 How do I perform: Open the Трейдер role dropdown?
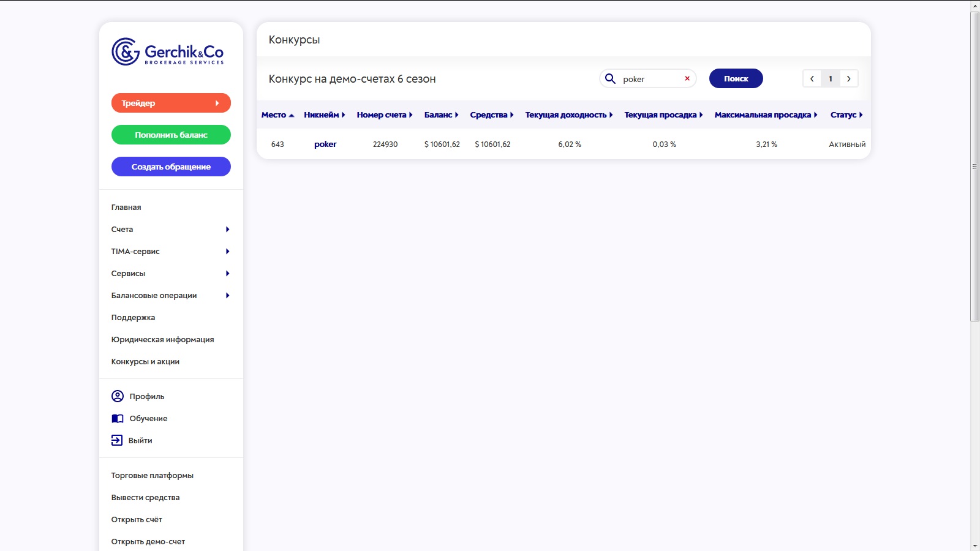[x=171, y=103]
